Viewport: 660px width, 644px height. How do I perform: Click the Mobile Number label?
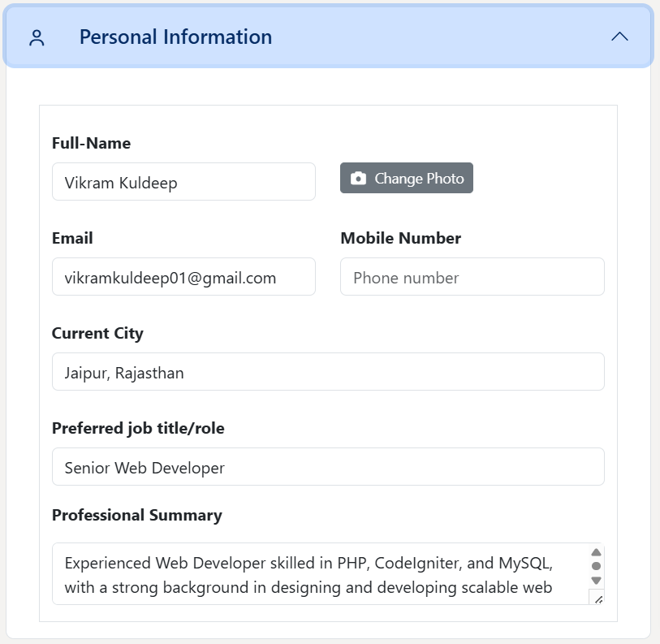click(400, 238)
